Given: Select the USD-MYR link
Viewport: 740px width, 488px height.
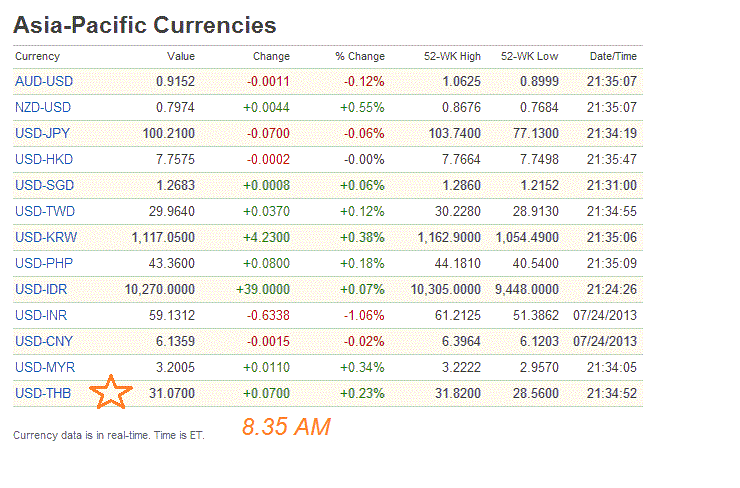Looking at the screenshot, I should [x=45, y=367].
